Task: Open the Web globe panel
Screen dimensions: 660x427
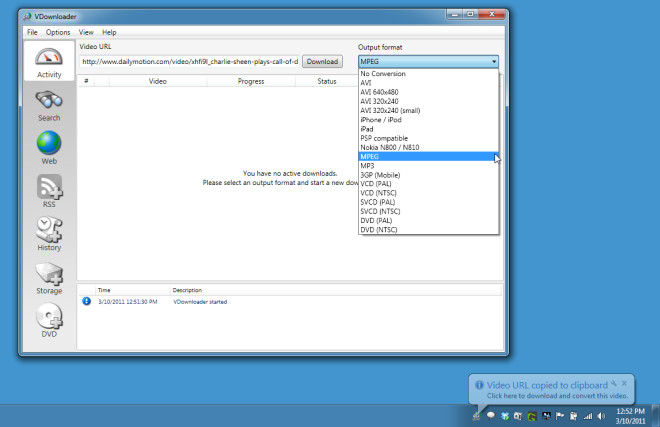Action: pos(49,148)
